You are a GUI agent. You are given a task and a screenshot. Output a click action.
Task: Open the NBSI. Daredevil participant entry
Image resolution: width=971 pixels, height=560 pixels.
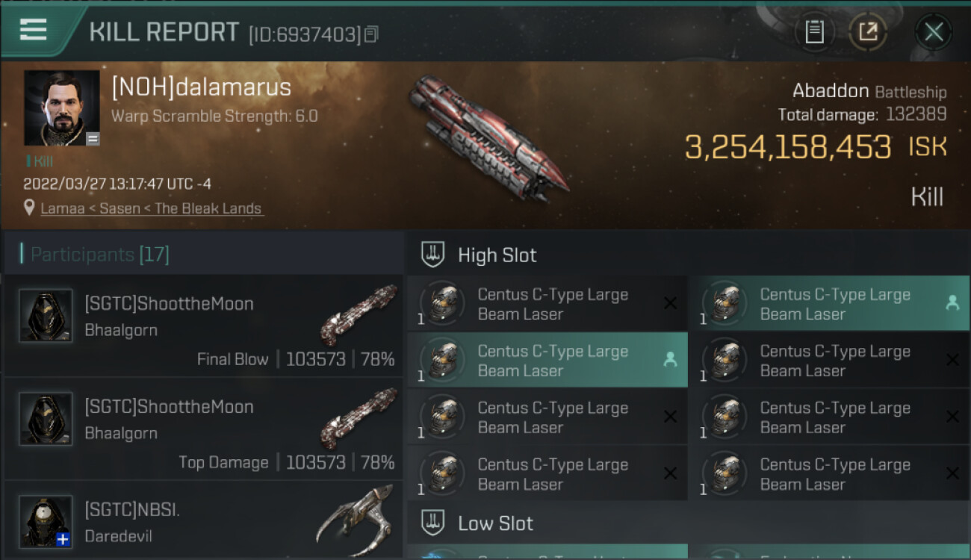click(x=203, y=521)
